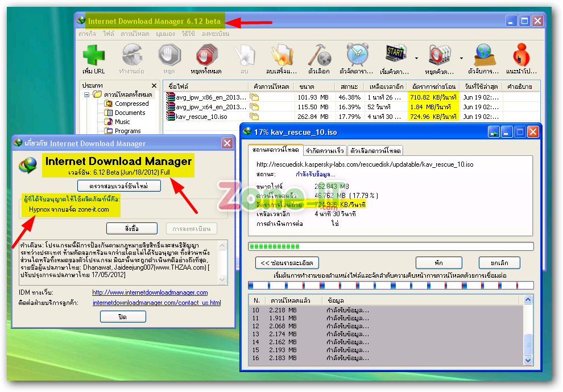Switch to Download status tab
This screenshot has width=563, height=392.
[275, 150]
